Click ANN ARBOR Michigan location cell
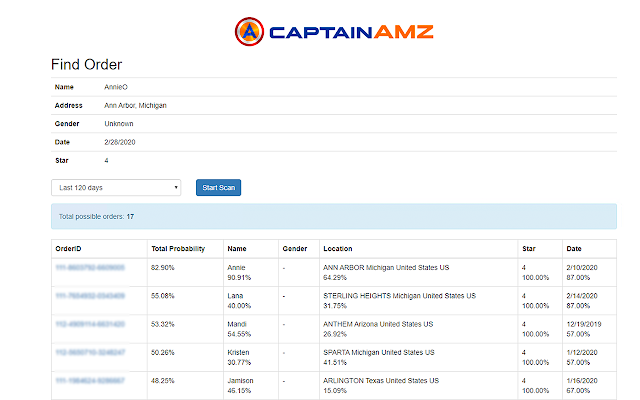Image resolution: width=640 pixels, height=400 pixels. click(x=419, y=272)
